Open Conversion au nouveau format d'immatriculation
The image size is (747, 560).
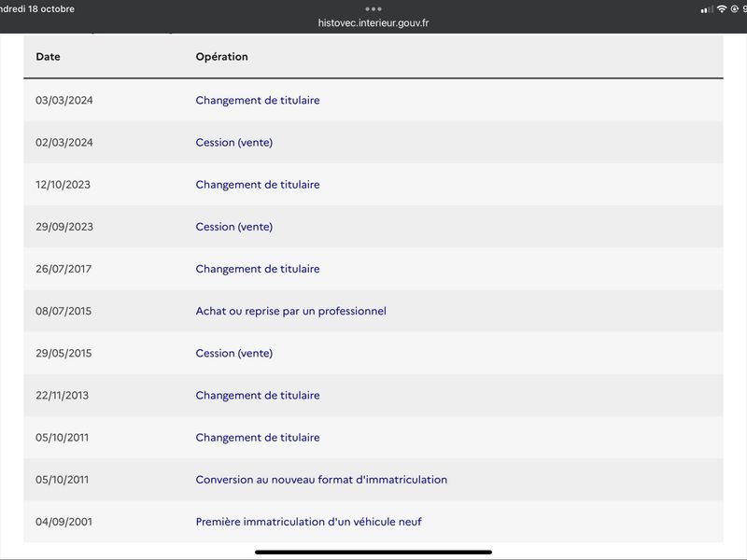[321, 480]
